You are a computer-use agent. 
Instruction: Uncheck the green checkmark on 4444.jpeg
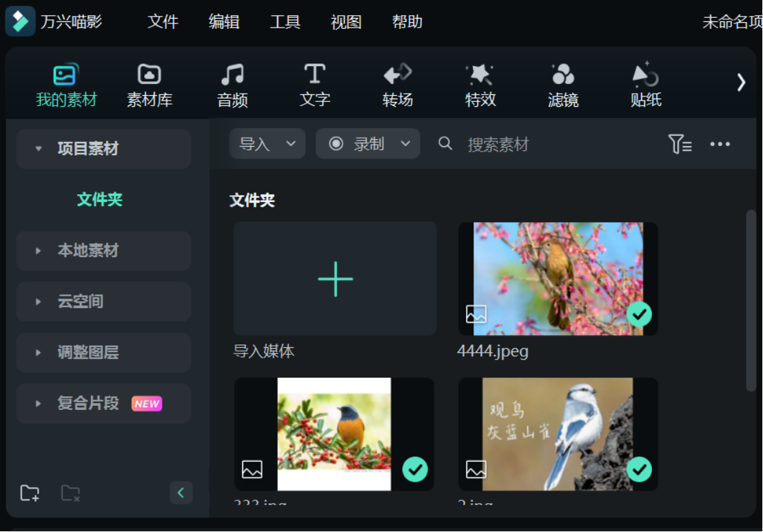point(640,314)
